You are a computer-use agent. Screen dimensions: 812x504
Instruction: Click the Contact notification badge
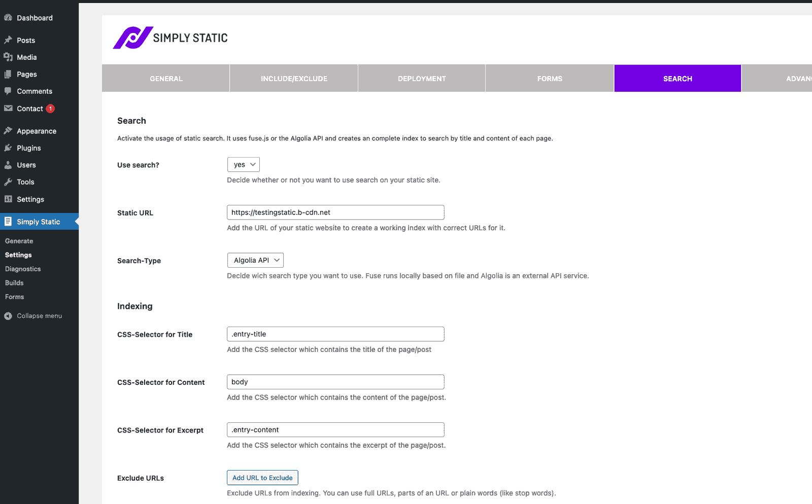(x=50, y=109)
